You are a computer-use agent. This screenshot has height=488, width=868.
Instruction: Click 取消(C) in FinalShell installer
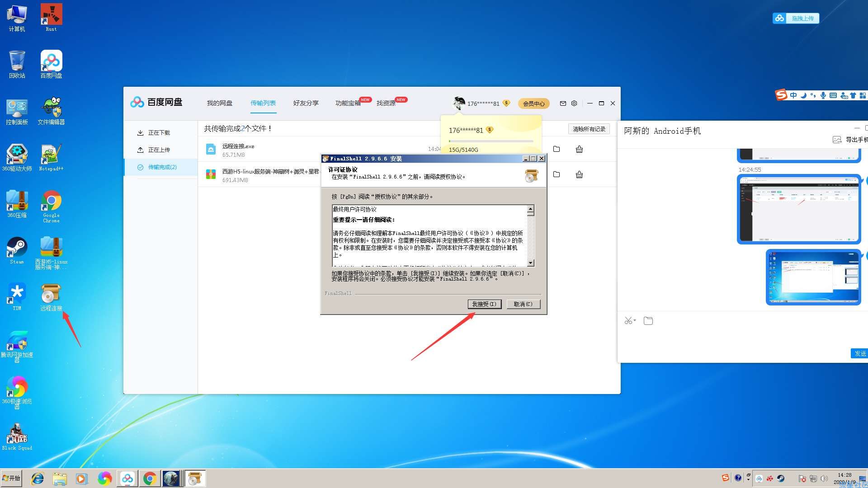point(523,305)
